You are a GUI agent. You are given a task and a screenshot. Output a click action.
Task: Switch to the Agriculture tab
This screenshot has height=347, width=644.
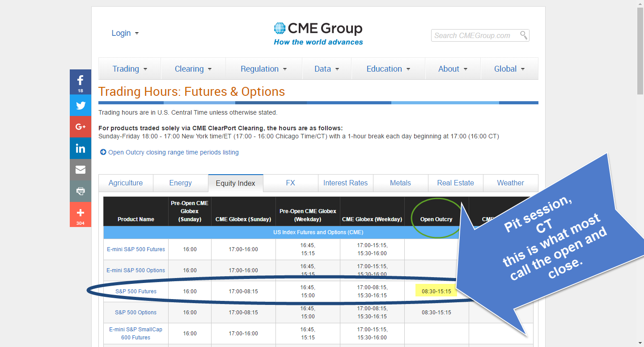tap(126, 183)
